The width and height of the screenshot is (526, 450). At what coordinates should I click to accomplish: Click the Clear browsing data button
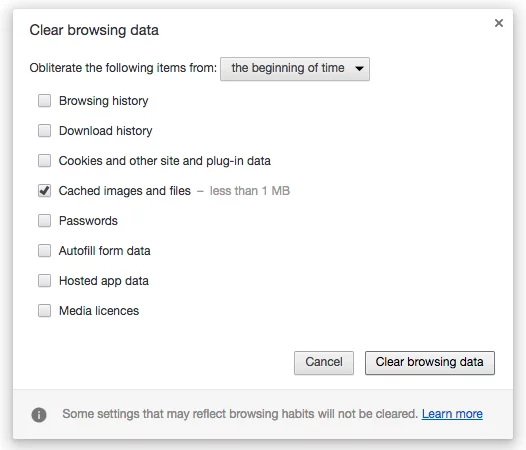pos(430,363)
